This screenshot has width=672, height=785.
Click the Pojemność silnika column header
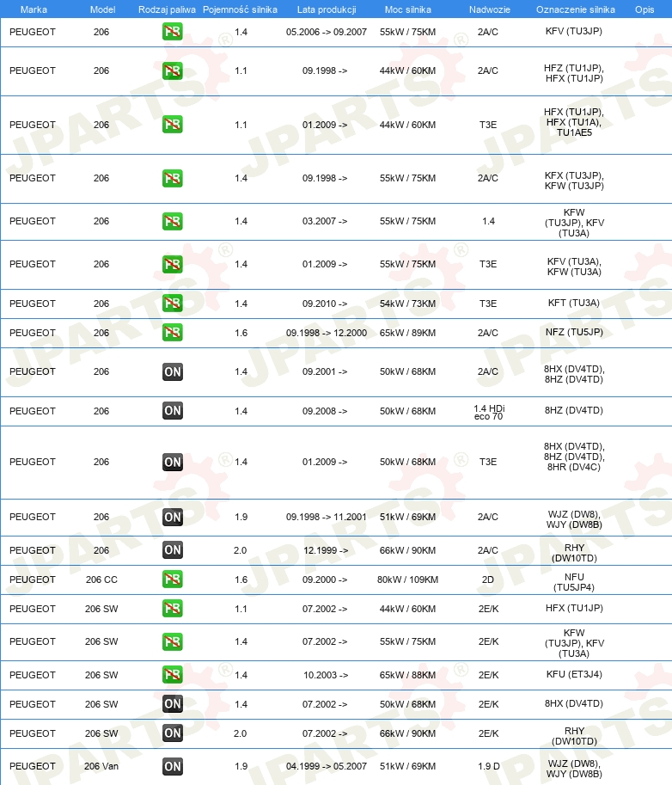coord(240,9)
